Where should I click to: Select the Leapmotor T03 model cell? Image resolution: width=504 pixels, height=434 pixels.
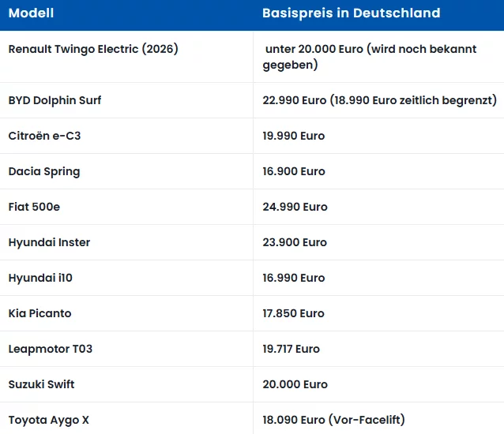coord(50,349)
